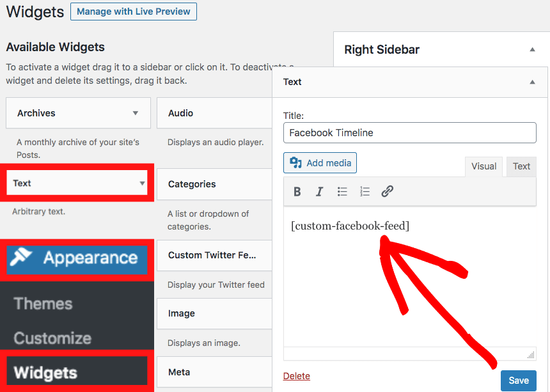The image size is (550, 392).
Task: Insert a bulleted list
Action: [342, 191]
